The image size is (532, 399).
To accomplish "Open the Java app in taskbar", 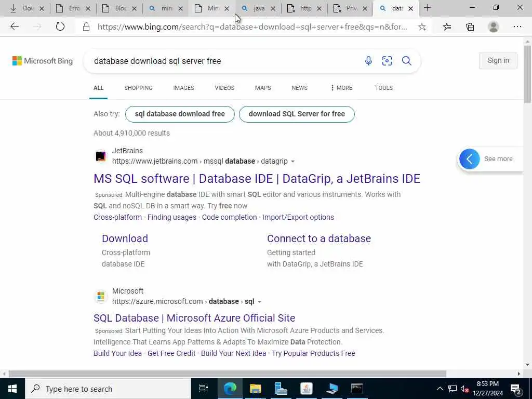I will coord(307,389).
